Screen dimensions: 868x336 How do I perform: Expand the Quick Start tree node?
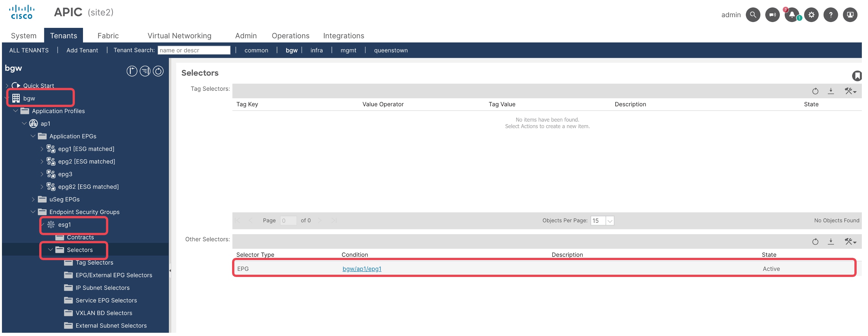(7, 86)
